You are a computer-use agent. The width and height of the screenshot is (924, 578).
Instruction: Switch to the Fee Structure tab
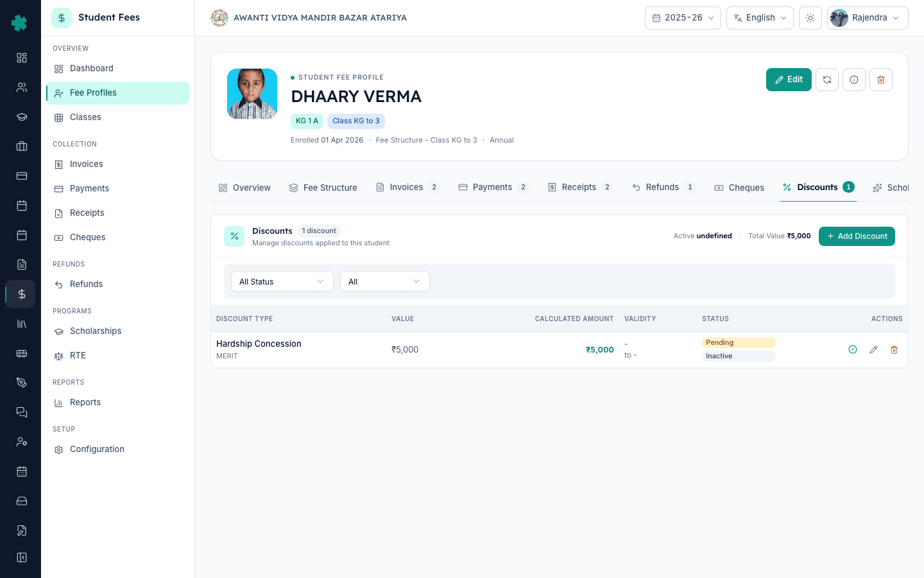[x=323, y=188]
